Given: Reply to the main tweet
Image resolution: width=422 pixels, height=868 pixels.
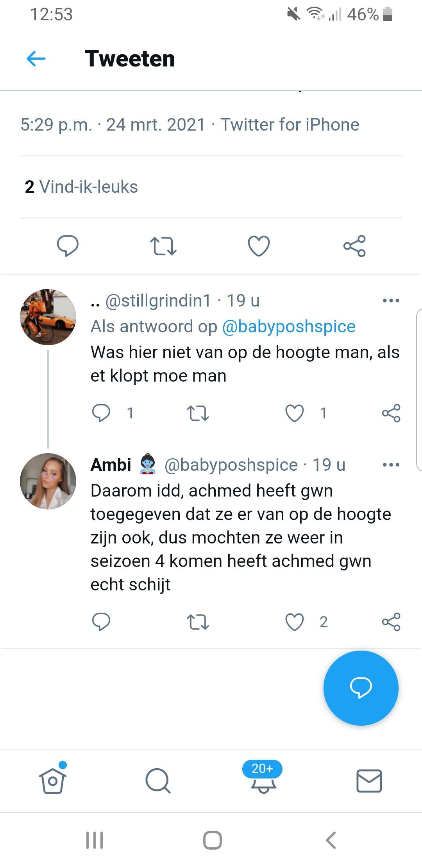Looking at the screenshot, I should tap(68, 246).
